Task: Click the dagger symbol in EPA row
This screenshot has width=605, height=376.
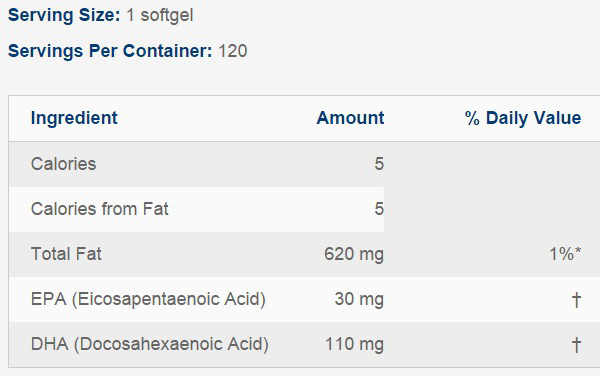Action: click(576, 300)
